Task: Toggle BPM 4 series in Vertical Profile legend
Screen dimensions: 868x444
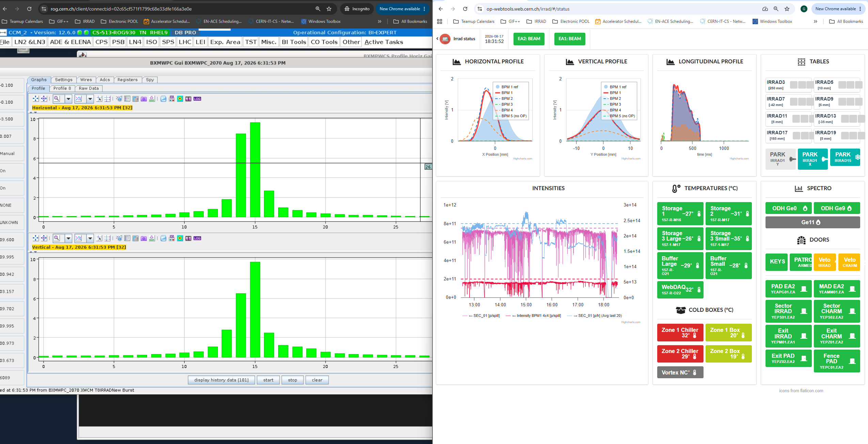Action: click(612, 110)
